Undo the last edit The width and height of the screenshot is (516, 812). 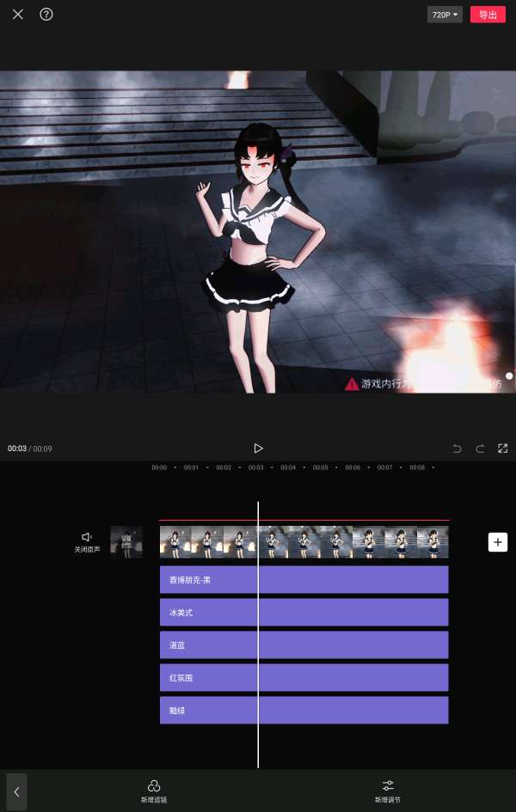(x=458, y=448)
